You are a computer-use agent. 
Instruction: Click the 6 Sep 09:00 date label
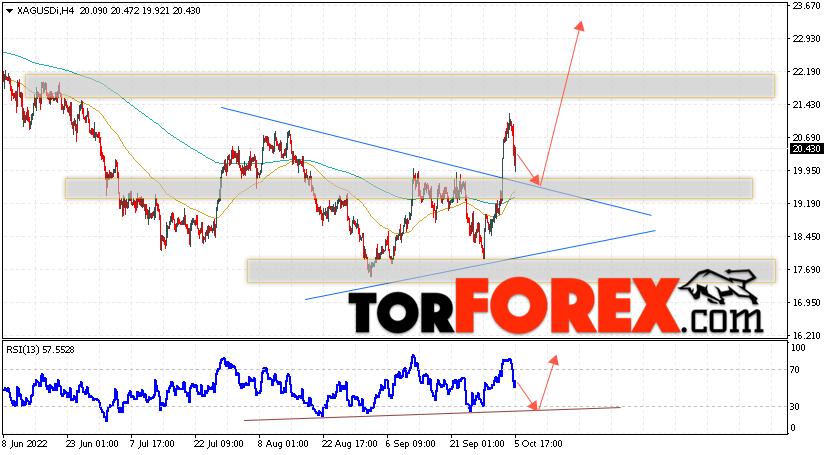coord(410,444)
